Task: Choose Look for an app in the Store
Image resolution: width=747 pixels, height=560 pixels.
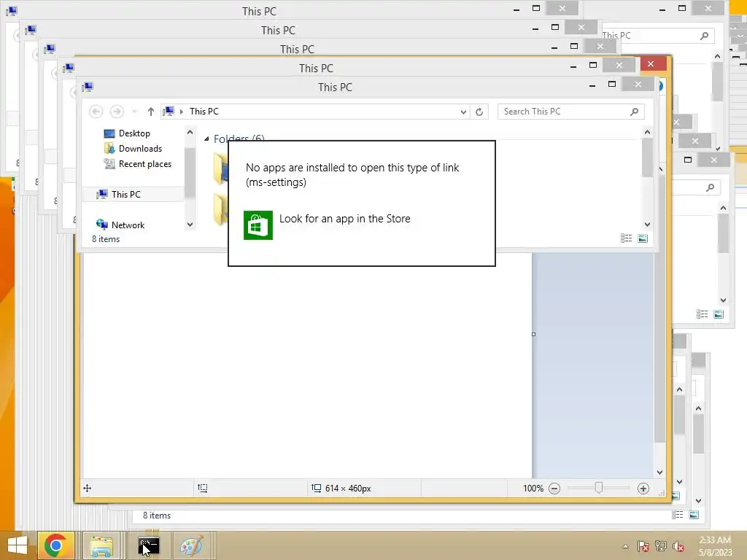Action: pyautogui.click(x=344, y=219)
